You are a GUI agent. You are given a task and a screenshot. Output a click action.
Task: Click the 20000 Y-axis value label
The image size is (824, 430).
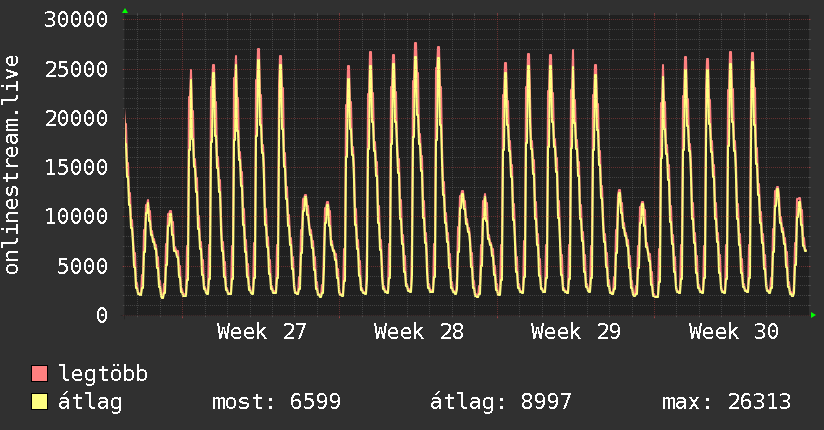[x=76, y=118]
